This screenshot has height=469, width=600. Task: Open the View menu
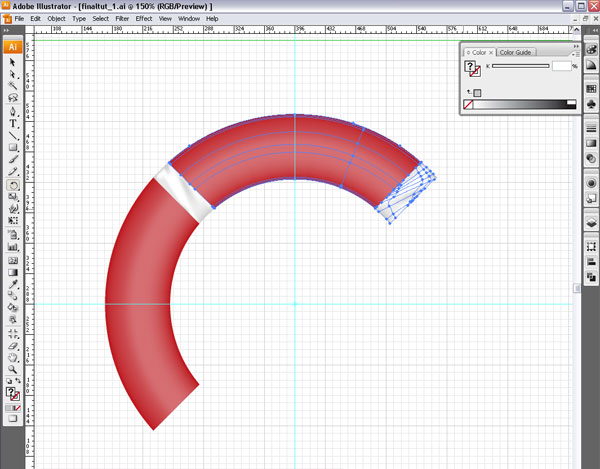tap(165, 18)
